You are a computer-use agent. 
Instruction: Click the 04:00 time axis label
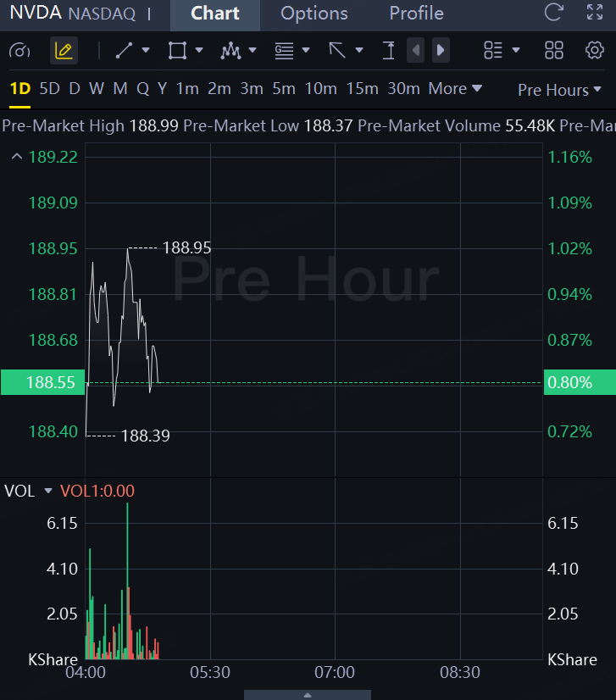pyautogui.click(x=86, y=672)
